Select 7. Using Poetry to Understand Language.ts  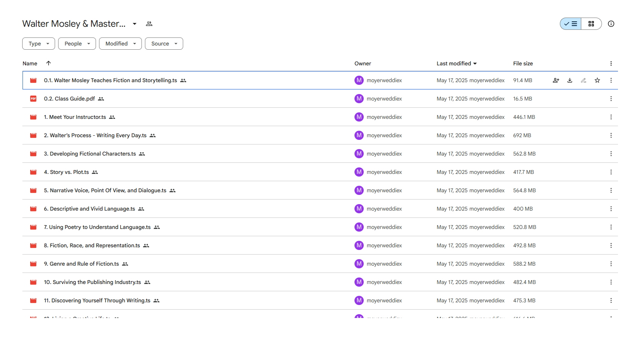tap(320, 227)
